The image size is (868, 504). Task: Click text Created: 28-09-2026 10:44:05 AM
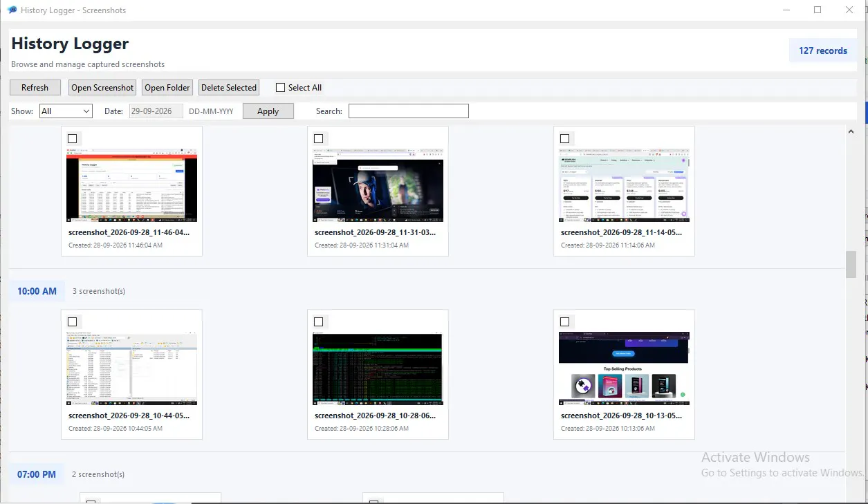(x=116, y=429)
